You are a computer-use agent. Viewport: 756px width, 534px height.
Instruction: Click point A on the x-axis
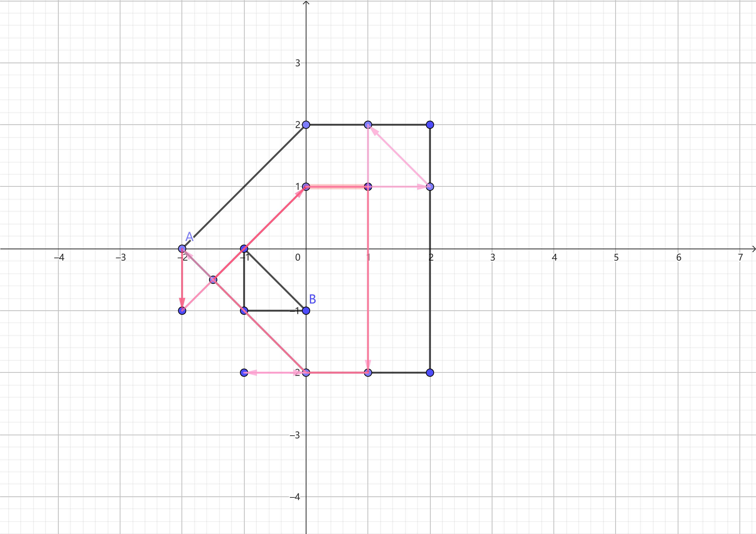182,249
